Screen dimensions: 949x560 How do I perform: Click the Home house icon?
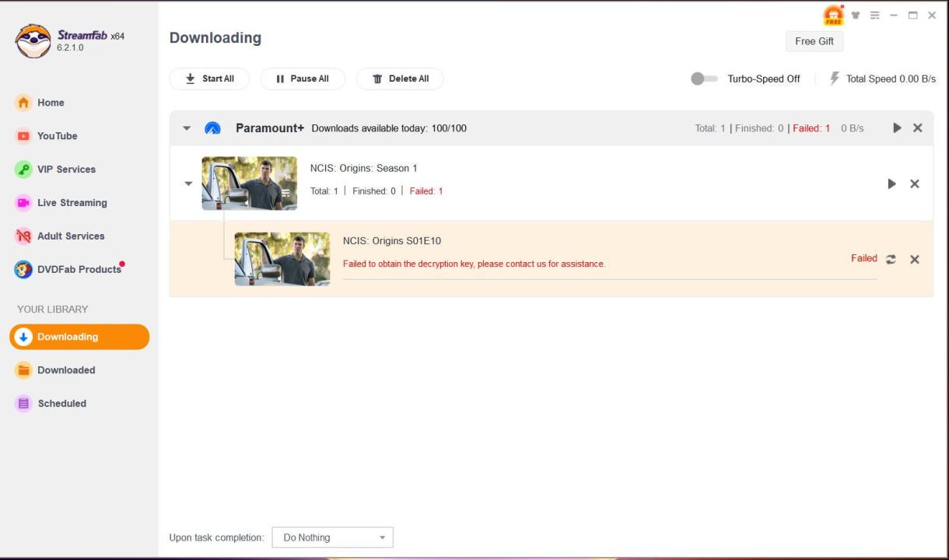[23, 103]
